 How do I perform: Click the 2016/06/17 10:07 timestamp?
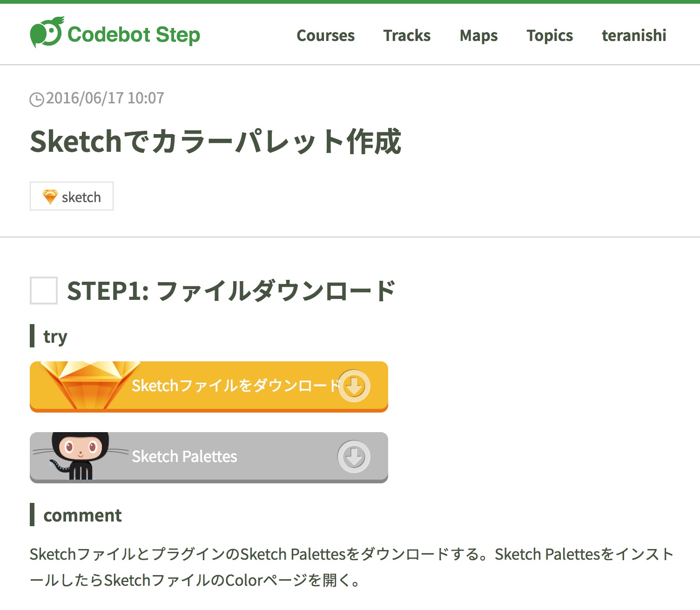click(x=105, y=98)
